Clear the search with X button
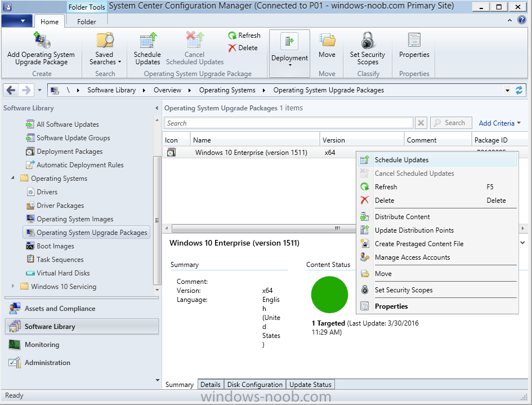532x405 pixels. [421, 123]
